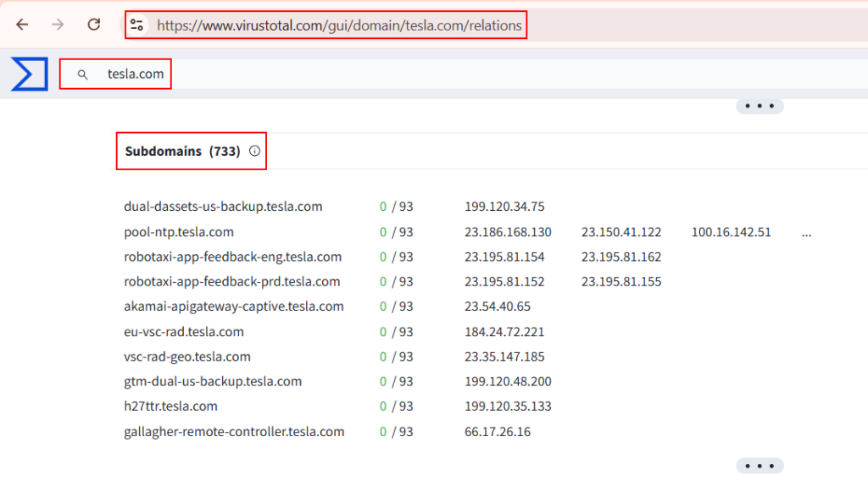This screenshot has width=868, height=492.
Task: Click the browser forward arrow
Action: pos(58,25)
